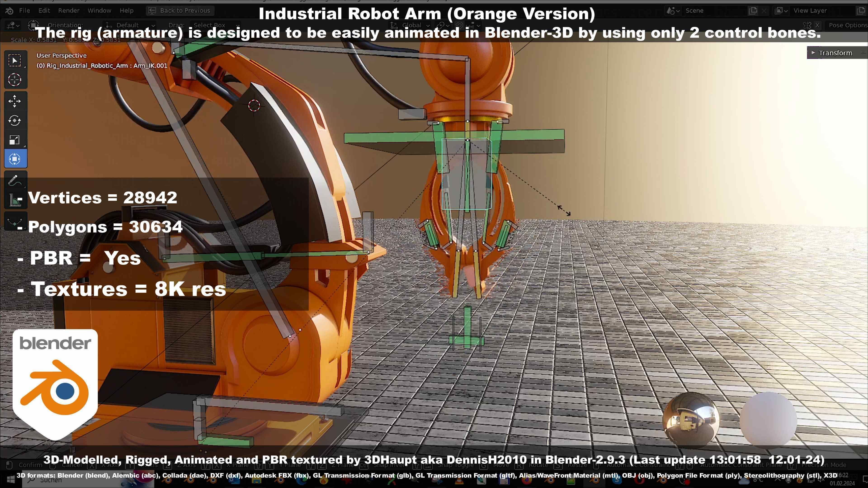Select the Annotate pencil tool
This screenshot has width=868, height=488.
click(15, 181)
